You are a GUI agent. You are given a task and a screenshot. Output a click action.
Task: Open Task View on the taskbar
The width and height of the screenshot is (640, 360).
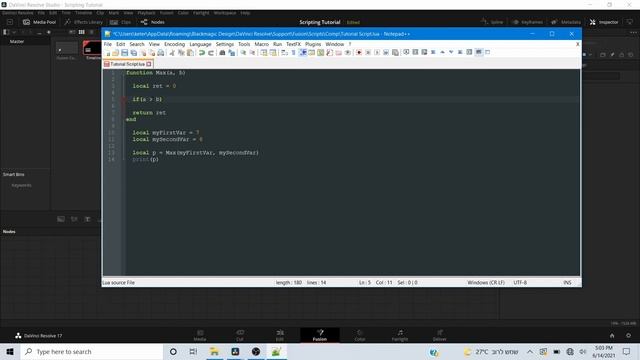(x=193, y=351)
